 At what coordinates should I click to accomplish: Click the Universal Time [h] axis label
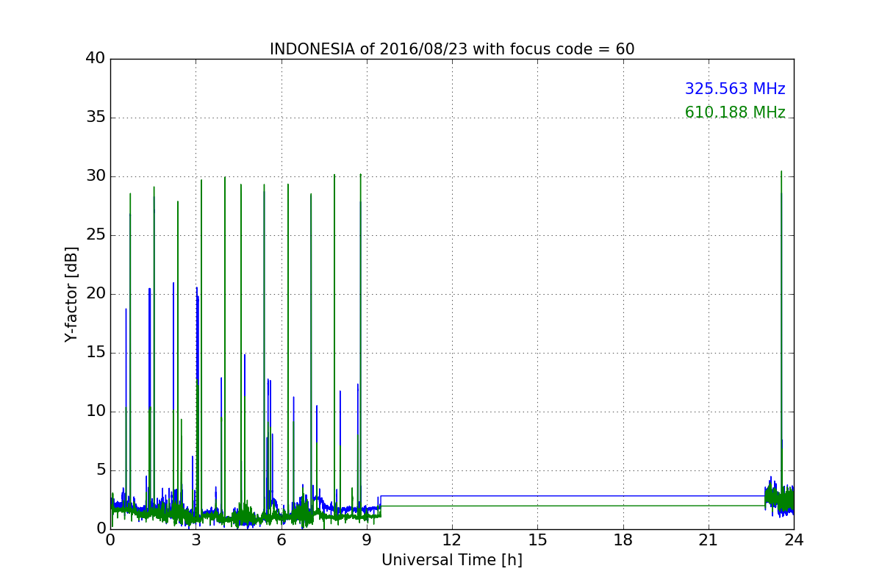coord(452,560)
